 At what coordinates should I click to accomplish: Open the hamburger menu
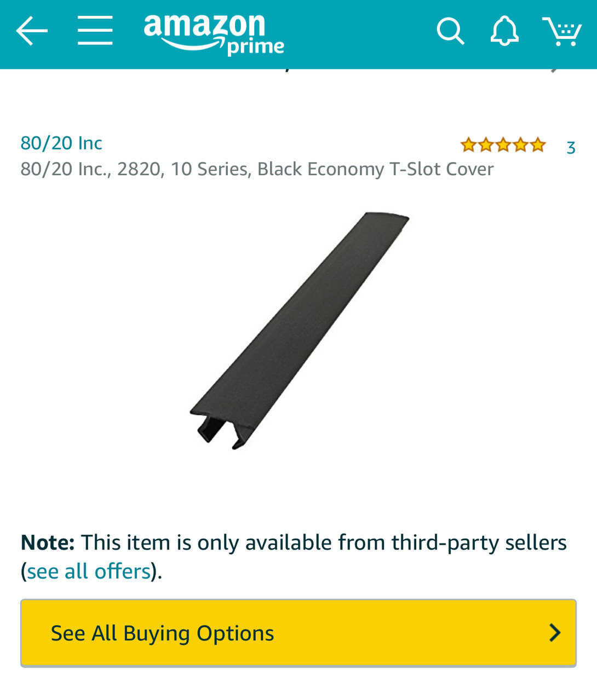click(x=95, y=31)
